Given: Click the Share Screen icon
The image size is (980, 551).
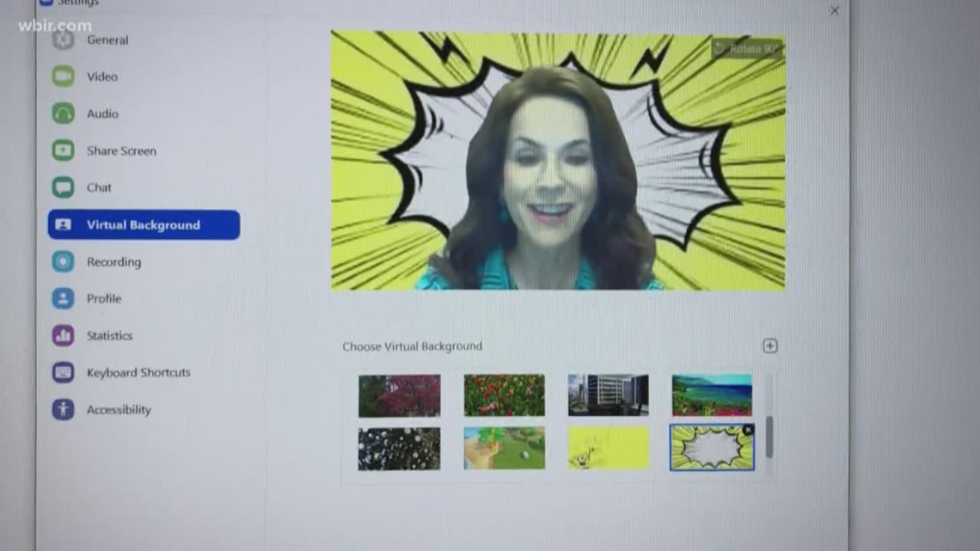Looking at the screenshot, I should point(63,150).
